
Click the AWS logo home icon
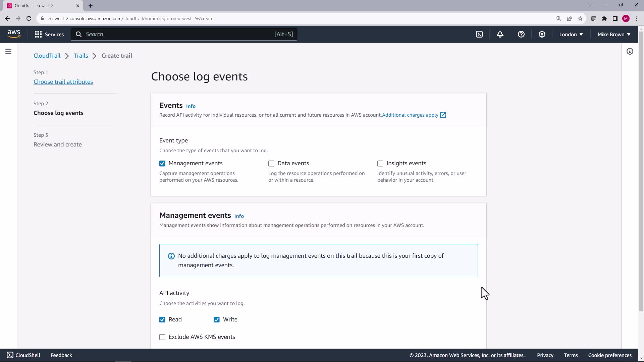point(14,34)
